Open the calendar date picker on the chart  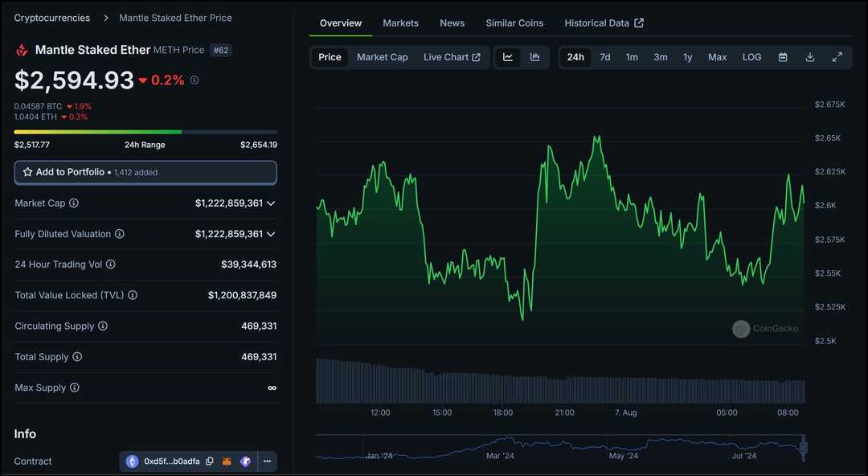783,57
